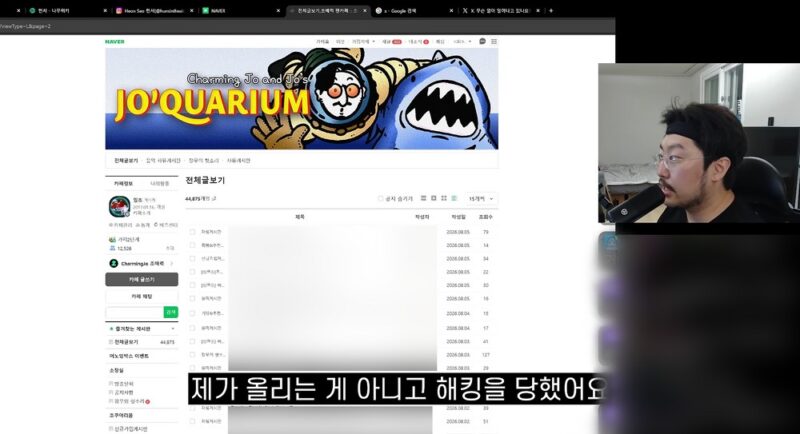Open a new browser tab

[551, 11]
